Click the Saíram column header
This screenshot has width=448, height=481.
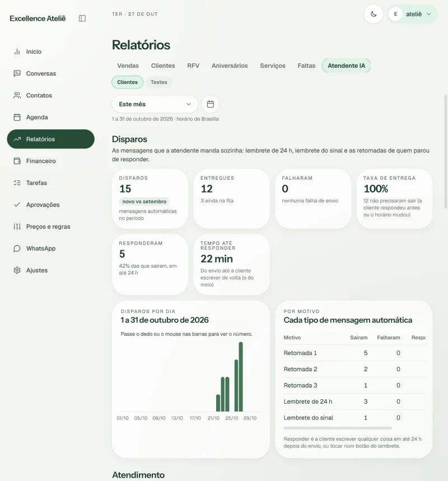[359, 338]
